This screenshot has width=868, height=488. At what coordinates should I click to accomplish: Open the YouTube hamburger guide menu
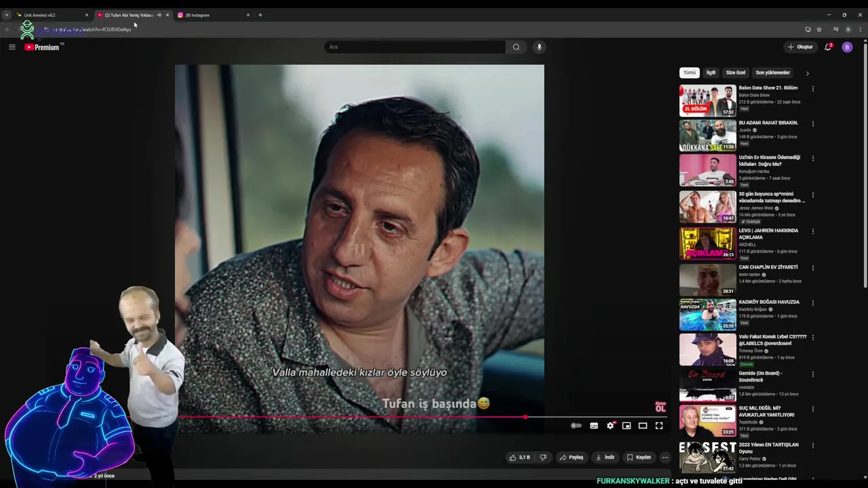(12, 47)
